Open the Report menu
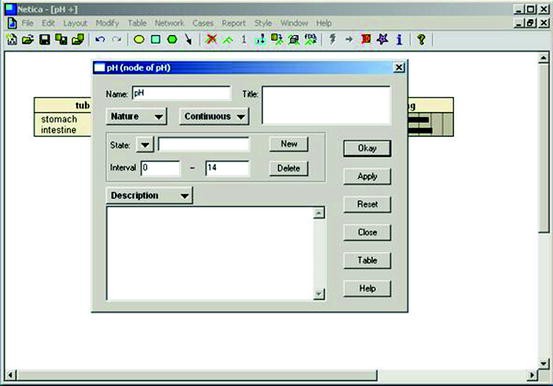Image resolution: width=553 pixels, height=386 pixels. (x=233, y=23)
